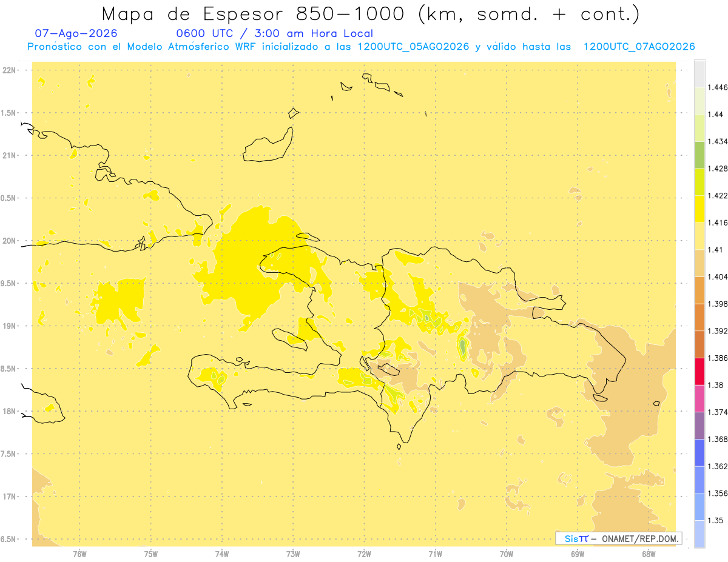The image size is (728, 562).
Task: Click the colorbar value '1.35'
Action: [715, 520]
